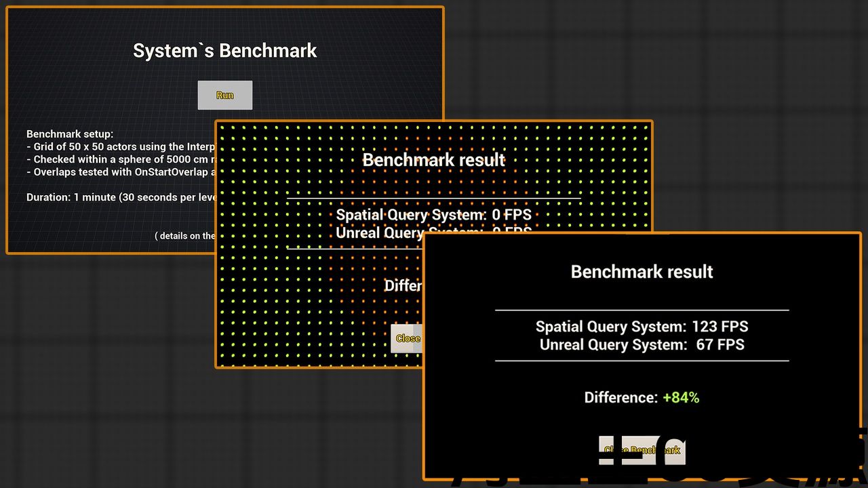The width and height of the screenshot is (868, 488).
Task: Click the Difference: label in front panel
Action: (x=620, y=398)
